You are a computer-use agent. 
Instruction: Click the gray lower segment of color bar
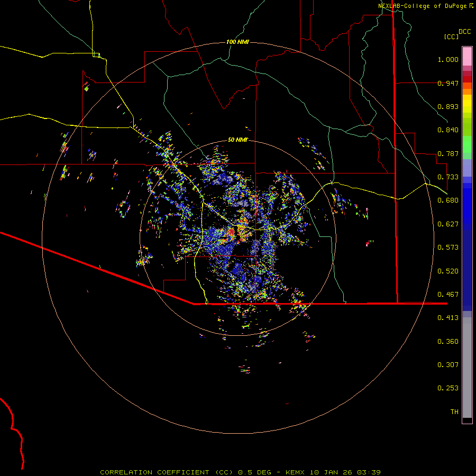point(467,368)
